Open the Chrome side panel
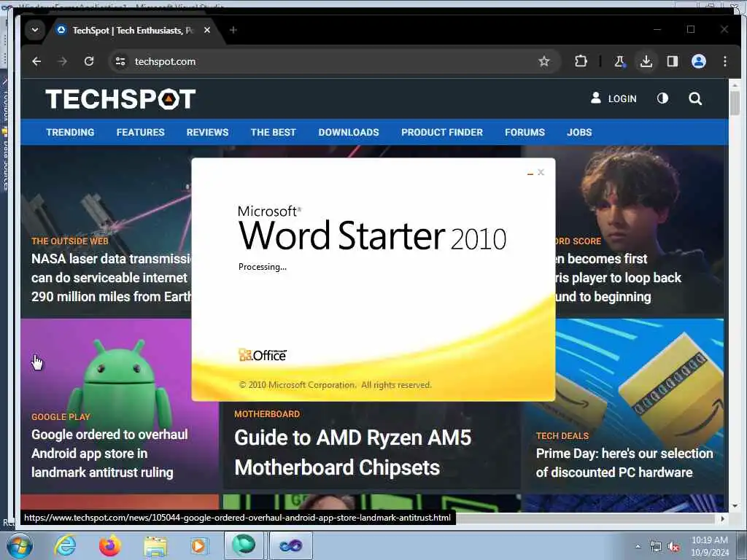 [672, 61]
